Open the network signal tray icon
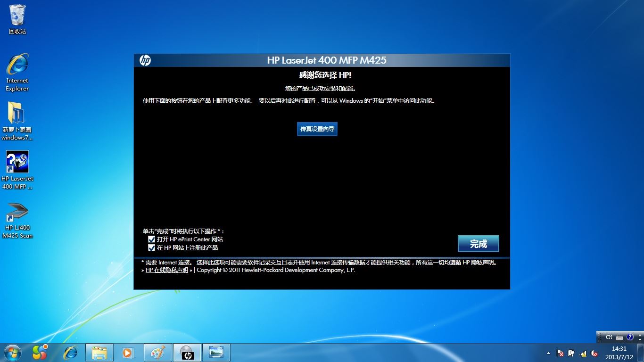This screenshot has height=362, width=644. click(583, 353)
